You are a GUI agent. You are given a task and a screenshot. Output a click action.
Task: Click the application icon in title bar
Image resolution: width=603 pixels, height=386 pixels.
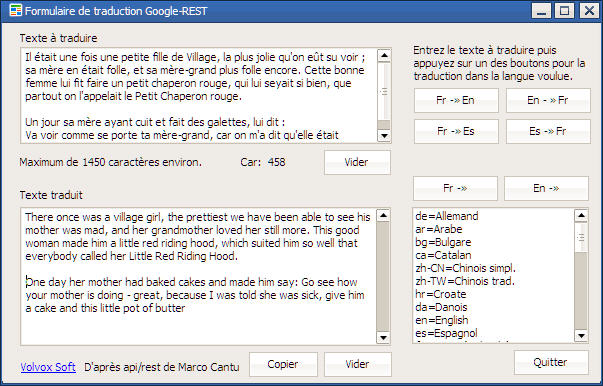pyautogui.click(x=15, y=10)
